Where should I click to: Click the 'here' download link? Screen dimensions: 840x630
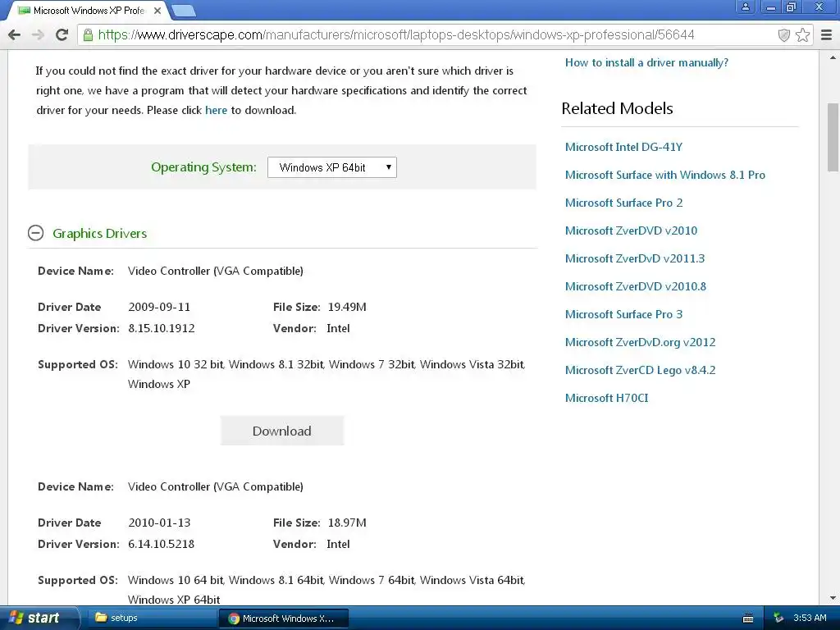point(217,111)
